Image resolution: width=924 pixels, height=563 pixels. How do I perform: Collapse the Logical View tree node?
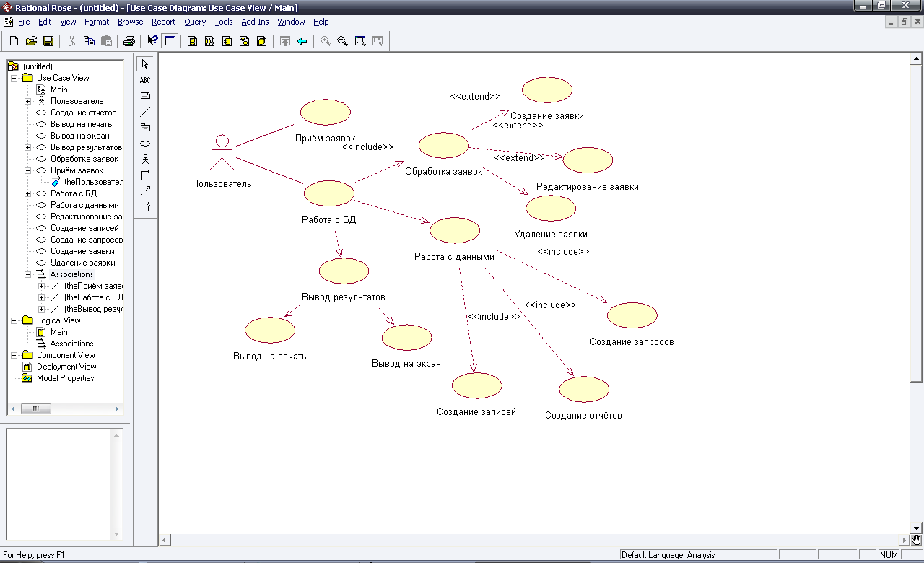(x=14, y=320)
